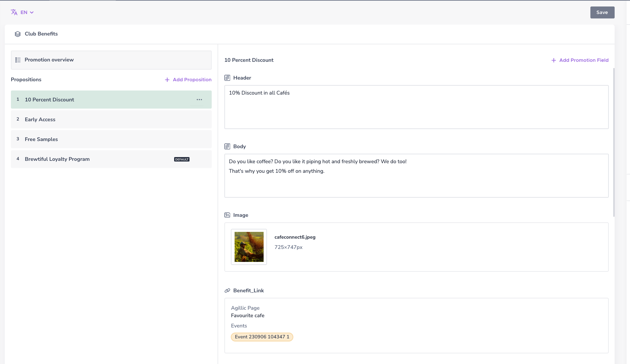Open the three-dot menu for 10 Percent Discount
Image resolution: width=630 pixels, height=364 pixels.
point(199,99)
